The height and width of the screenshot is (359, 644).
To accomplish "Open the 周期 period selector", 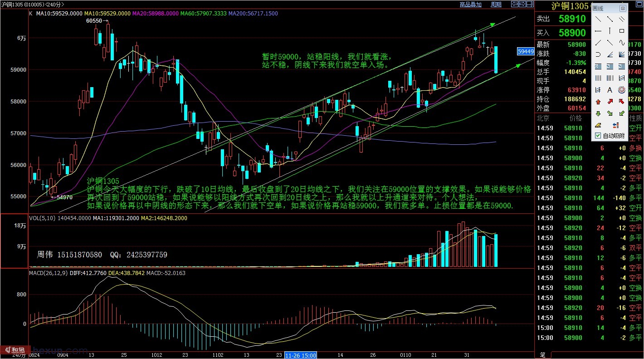I will click(x=496, y=5).
